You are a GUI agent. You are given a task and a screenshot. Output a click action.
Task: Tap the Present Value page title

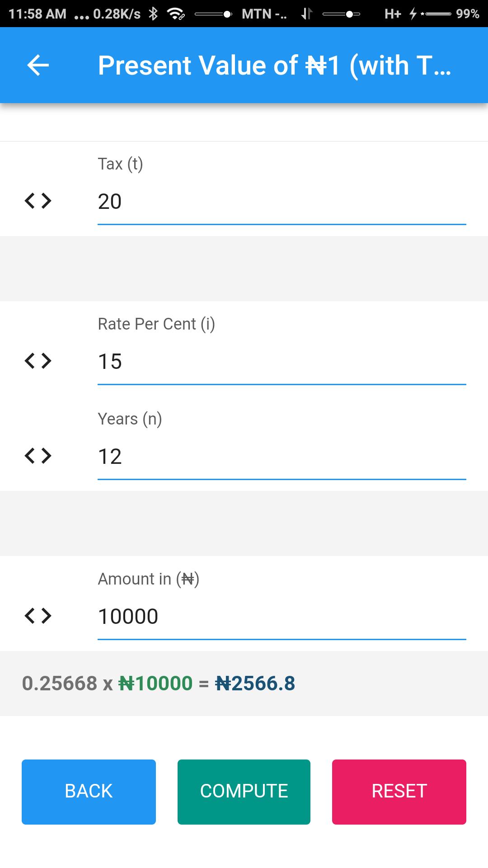coord(275,65)
